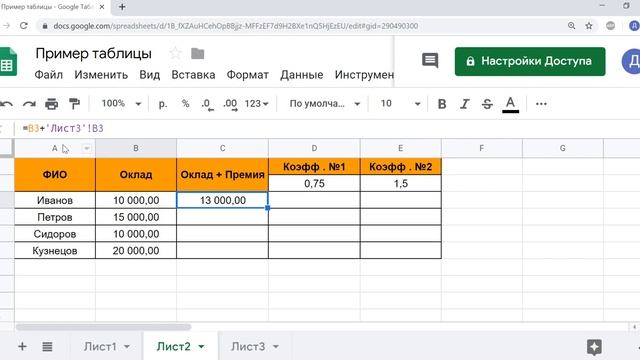640x360 pixels.
Task: Select the Иванов cell
Action: 55,200
